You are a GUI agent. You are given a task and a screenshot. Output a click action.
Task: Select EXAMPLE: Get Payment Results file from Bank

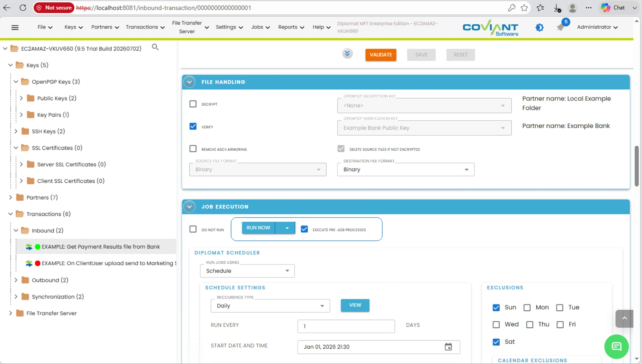[x=101, y=247]
